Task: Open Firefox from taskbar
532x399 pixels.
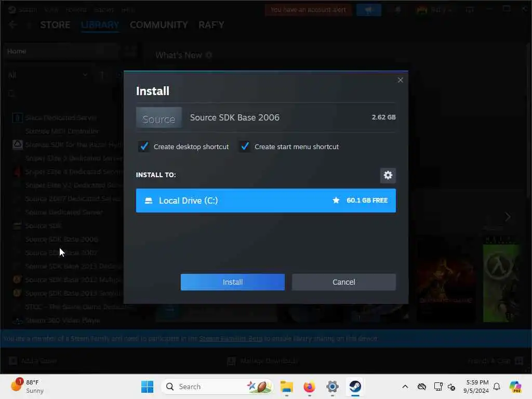Action: pos(310,387)
